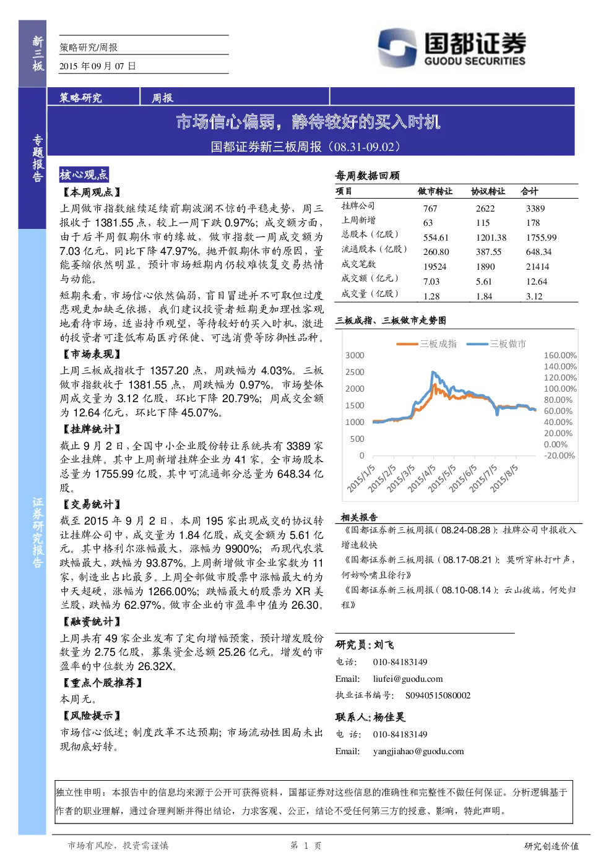Click the 【挂牌统计】 heading
The width and height of the screenshot is (614, 868).
pyautogui.click(x=92, y=429)
